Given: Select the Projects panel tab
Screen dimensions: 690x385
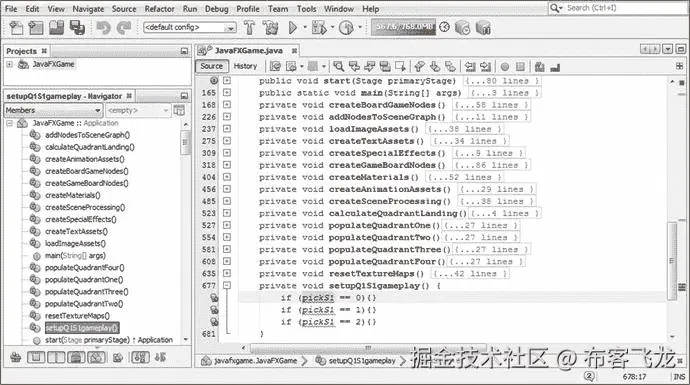Looking at the screenshot, I should [26, 51].
